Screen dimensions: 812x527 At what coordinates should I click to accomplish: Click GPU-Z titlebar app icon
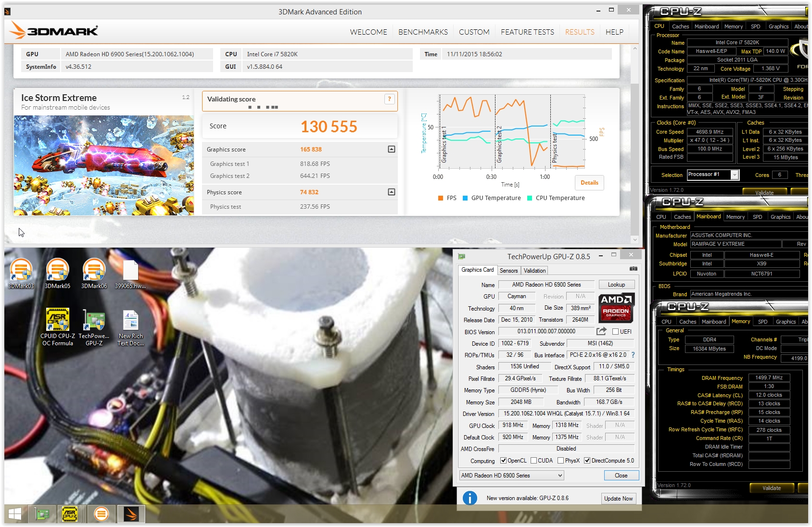462,256
